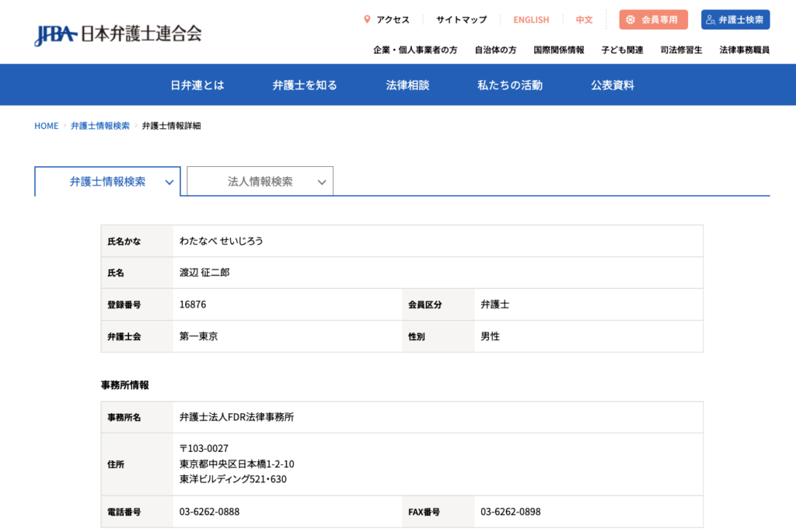The width and height of the screenshot is (796, 532).
Task: Open the 会員専用 members page
Action: pos(653,19)
